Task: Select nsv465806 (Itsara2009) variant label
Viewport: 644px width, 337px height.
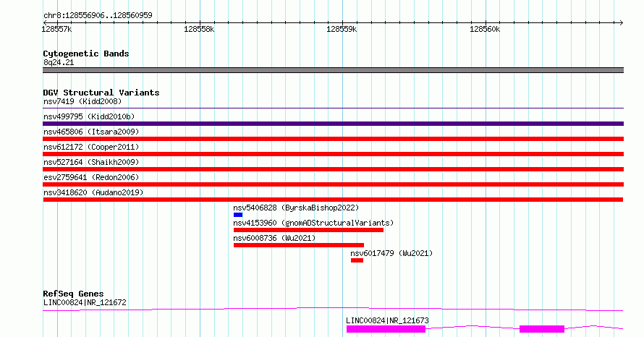Action: tap(91, 132)
